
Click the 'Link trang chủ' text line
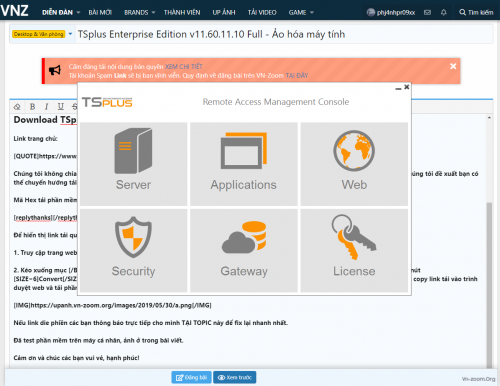pos(35,139)
